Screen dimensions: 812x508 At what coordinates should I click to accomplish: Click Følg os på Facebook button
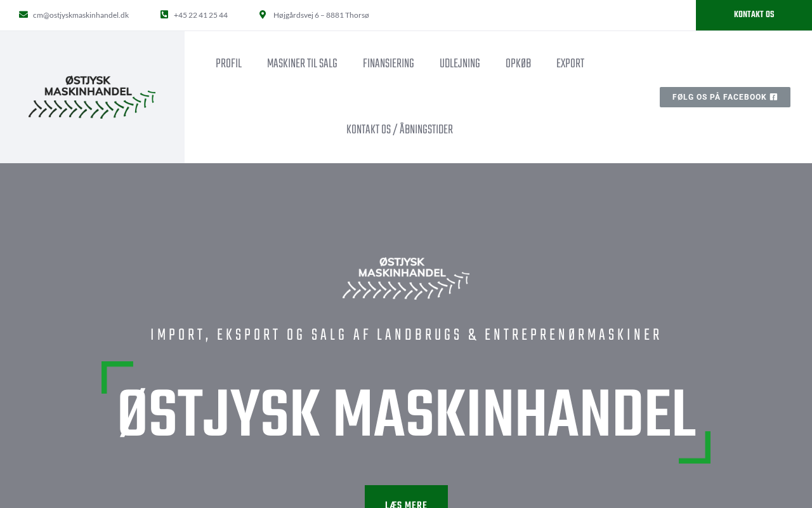point(725,97)
